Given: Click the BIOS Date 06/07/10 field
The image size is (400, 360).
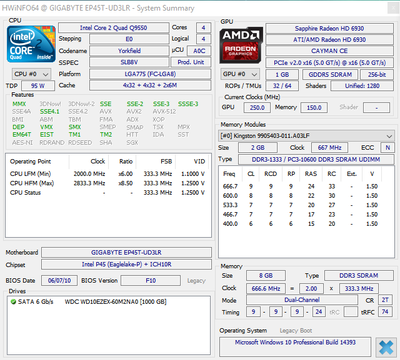Looking at the screenshot, I should (x=59, y=280).
